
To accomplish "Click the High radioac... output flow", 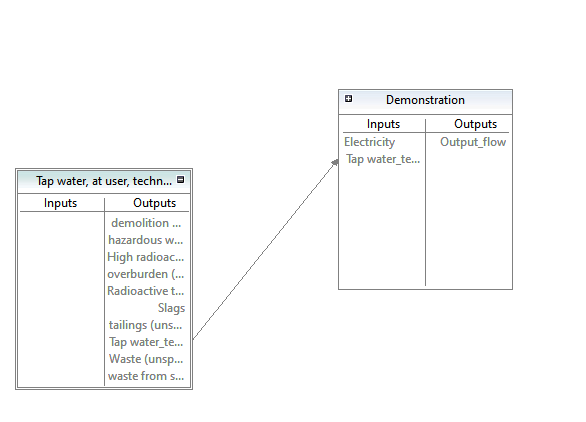I will point(145,257).
